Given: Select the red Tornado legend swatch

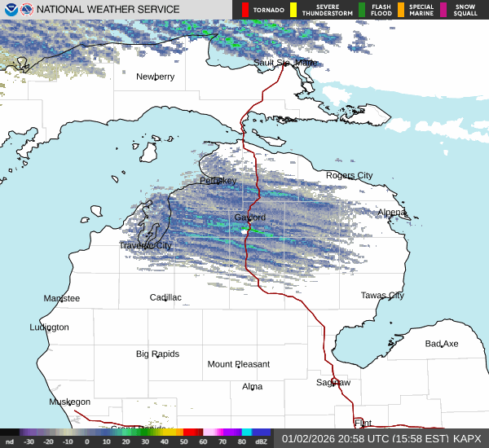Looking at the screenshot, I should (x=245, y=10).
